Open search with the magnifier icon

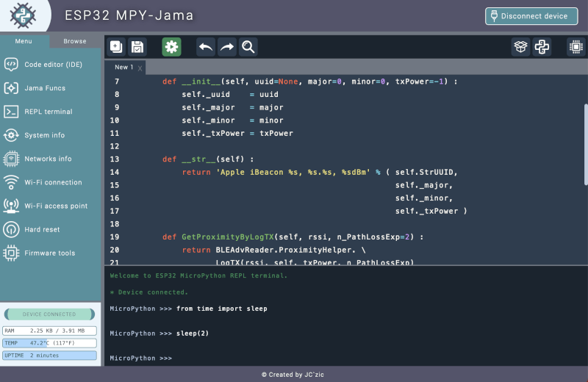(x=248, y=47)
